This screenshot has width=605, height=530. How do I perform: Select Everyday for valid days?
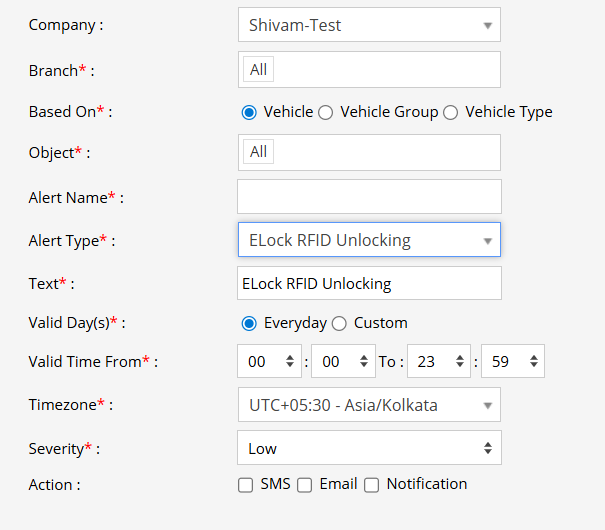click(x=249, y=323)
